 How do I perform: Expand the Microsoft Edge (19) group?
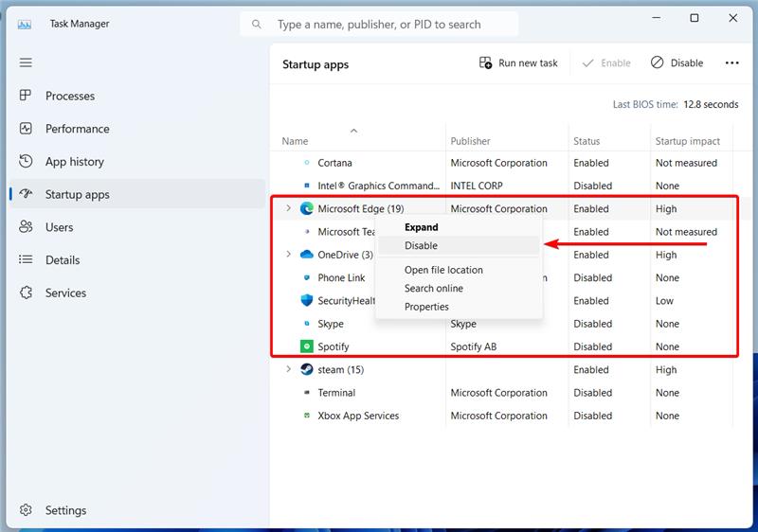(289, 208)
